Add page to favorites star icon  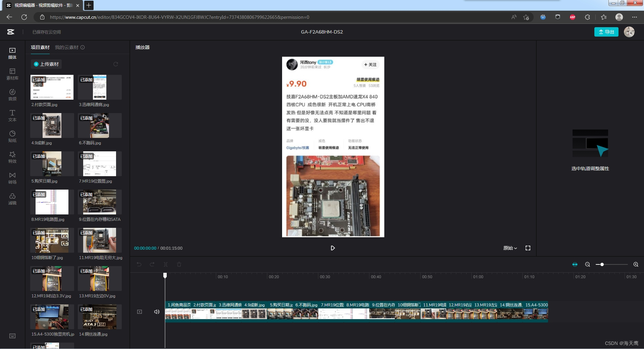pyautogui.click(x=526, y=17)
